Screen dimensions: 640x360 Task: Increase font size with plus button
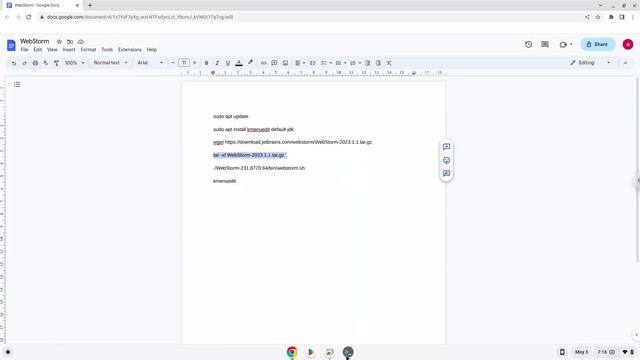tap(194, 63)
